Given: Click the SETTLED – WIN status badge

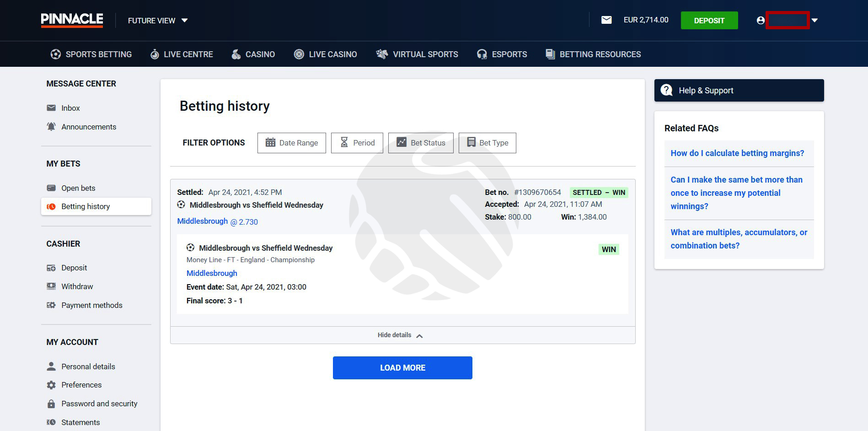Looking at the screenshot, I should pyautogui.click(x=599, y=193).
